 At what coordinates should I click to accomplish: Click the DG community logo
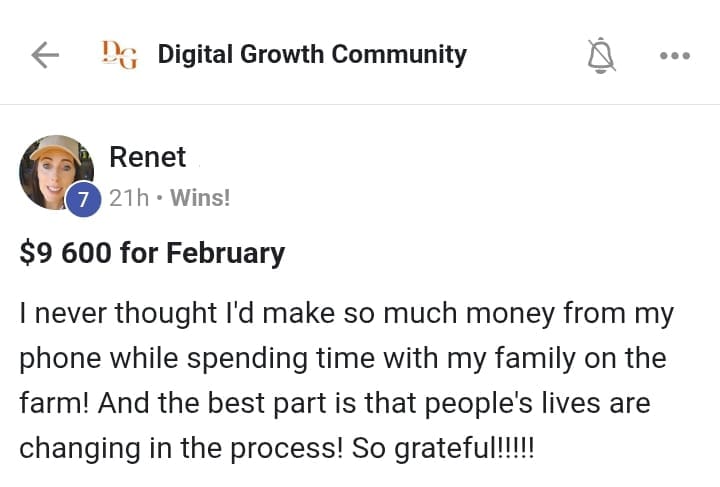[119, 55]
